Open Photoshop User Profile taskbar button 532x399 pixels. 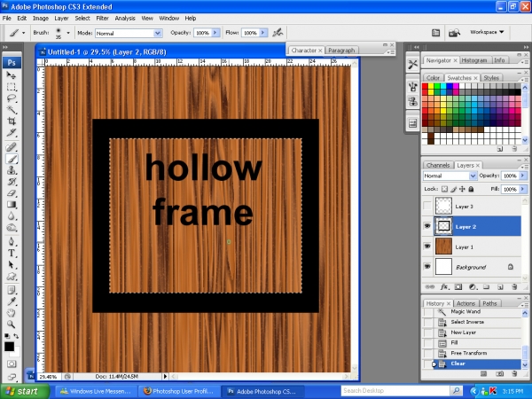click(179, 392)
